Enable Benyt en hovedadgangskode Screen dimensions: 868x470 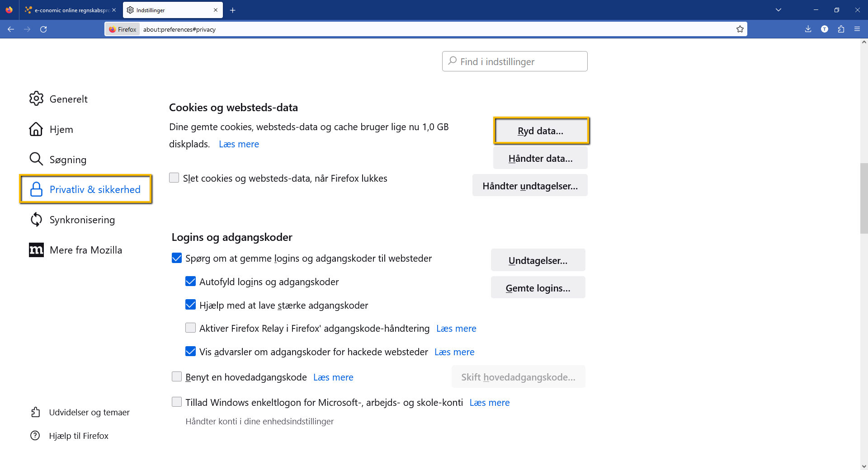click(176, 376)
